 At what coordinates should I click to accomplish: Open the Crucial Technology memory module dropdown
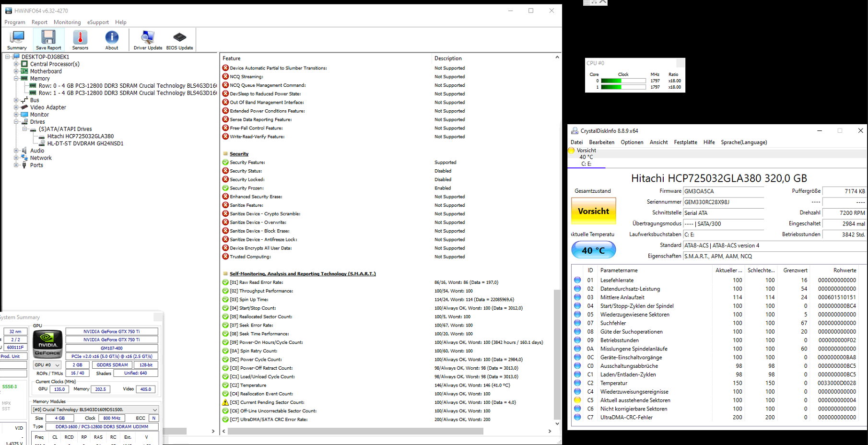coord(95,410)
